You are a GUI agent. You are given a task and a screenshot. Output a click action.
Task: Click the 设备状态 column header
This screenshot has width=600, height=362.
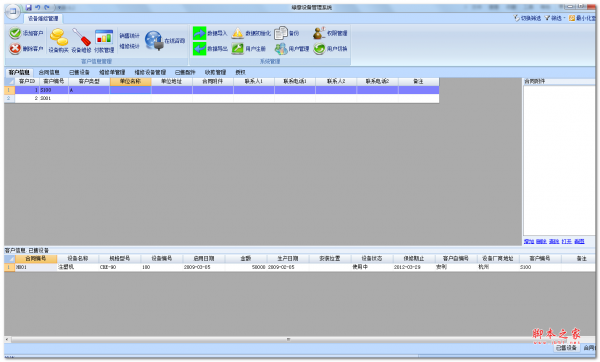click(372, 259)
